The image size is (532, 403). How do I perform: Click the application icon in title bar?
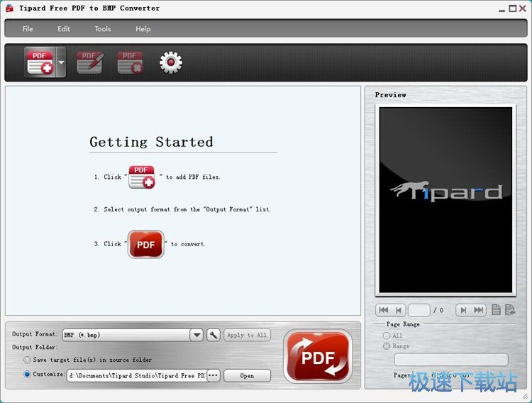coord(9,8)
